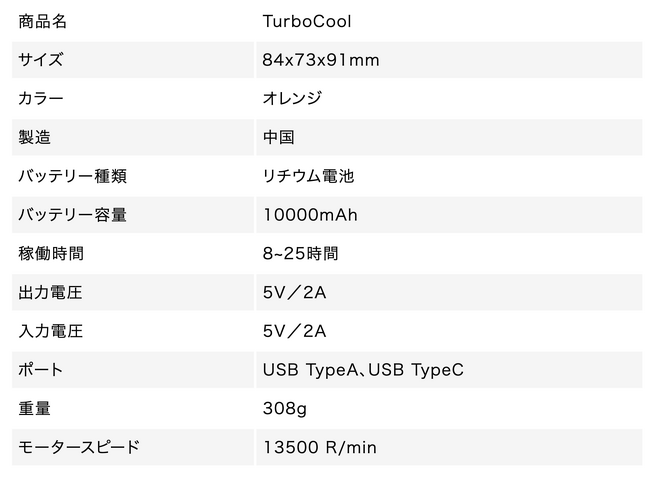The height and width of the screenshot is (477, 650).
Task: Click the バッテリー容量 label cell
Action: 73,215
